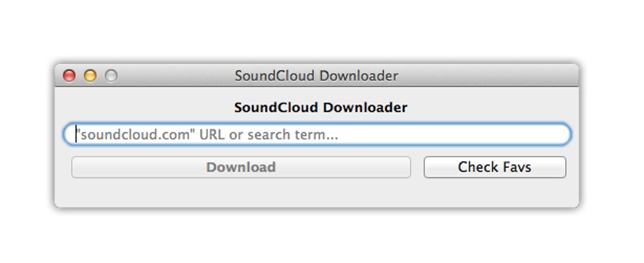Click black desktop left of the window
Screen dimensions: 644x263
pyautogui.click(x=27, y=136)
